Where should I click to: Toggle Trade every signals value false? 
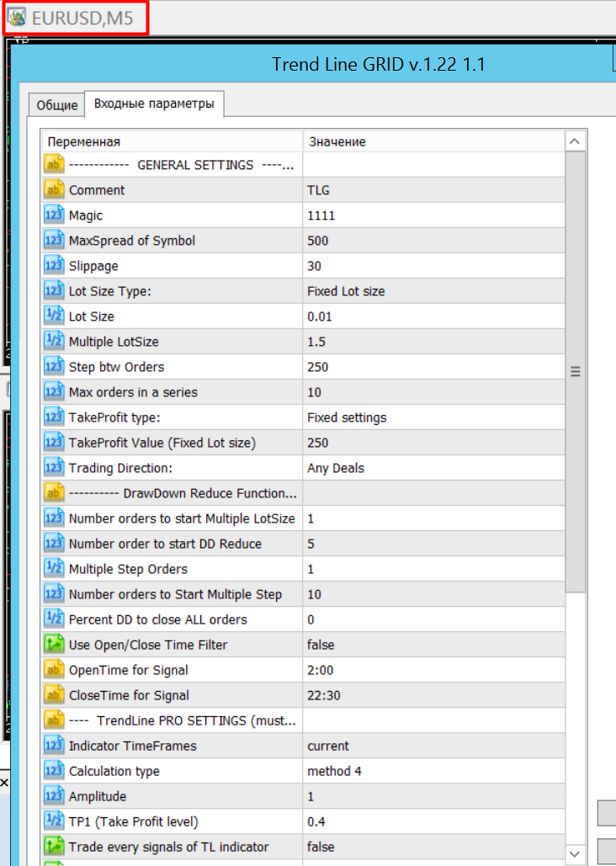[x=433, y=847]
